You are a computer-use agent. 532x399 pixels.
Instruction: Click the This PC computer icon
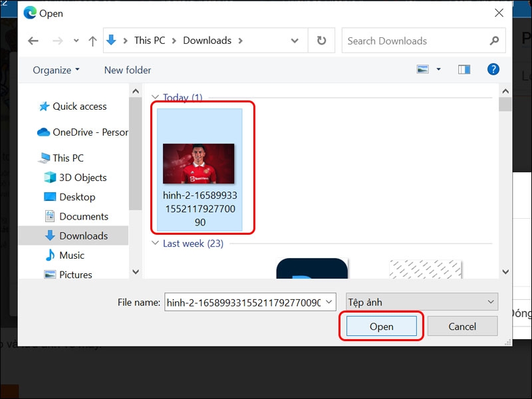pyautogui.click(x=44, y=158)
